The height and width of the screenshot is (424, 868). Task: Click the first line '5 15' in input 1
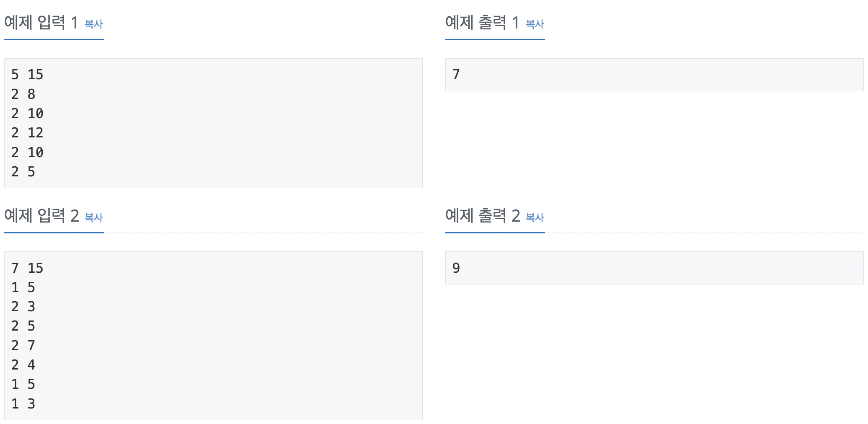point(27,75)
